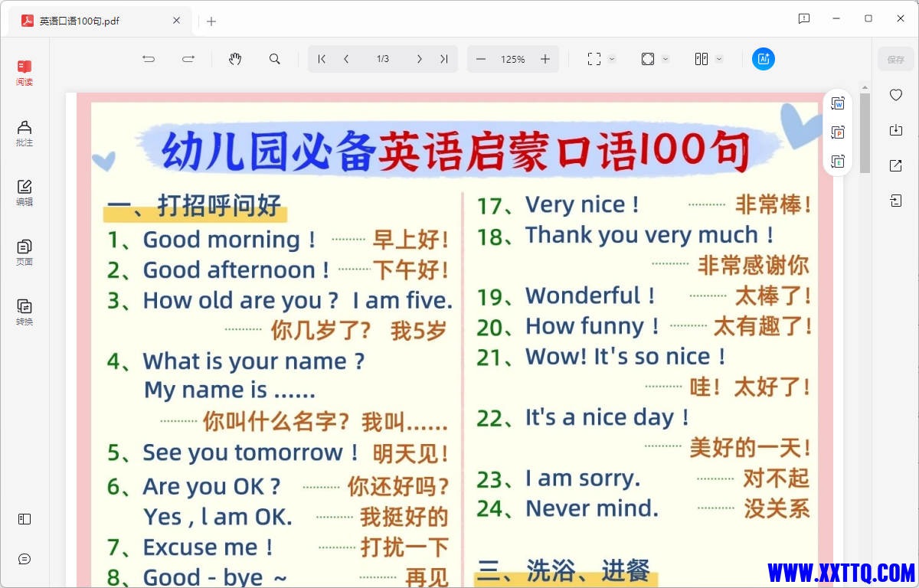Viewport: 919px width, 588px height.
Task: Zoom out with the minus button
Action: [481, 59]
